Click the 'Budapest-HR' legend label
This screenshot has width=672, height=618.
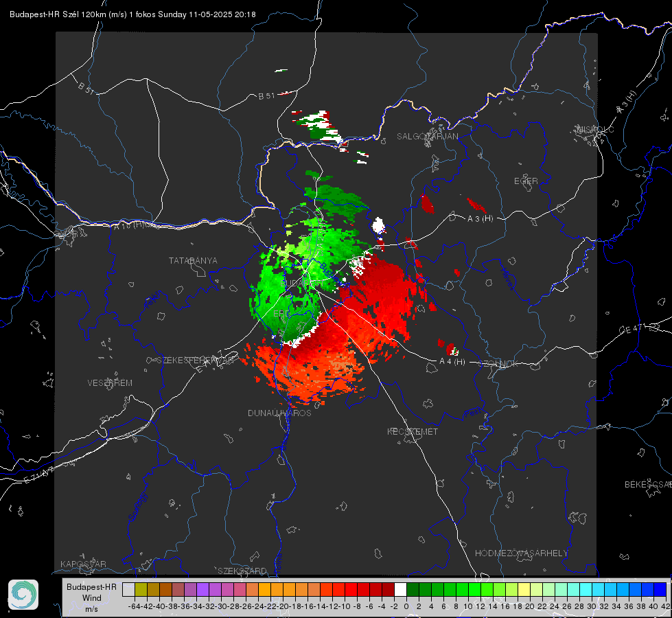[x=91, y=586]
